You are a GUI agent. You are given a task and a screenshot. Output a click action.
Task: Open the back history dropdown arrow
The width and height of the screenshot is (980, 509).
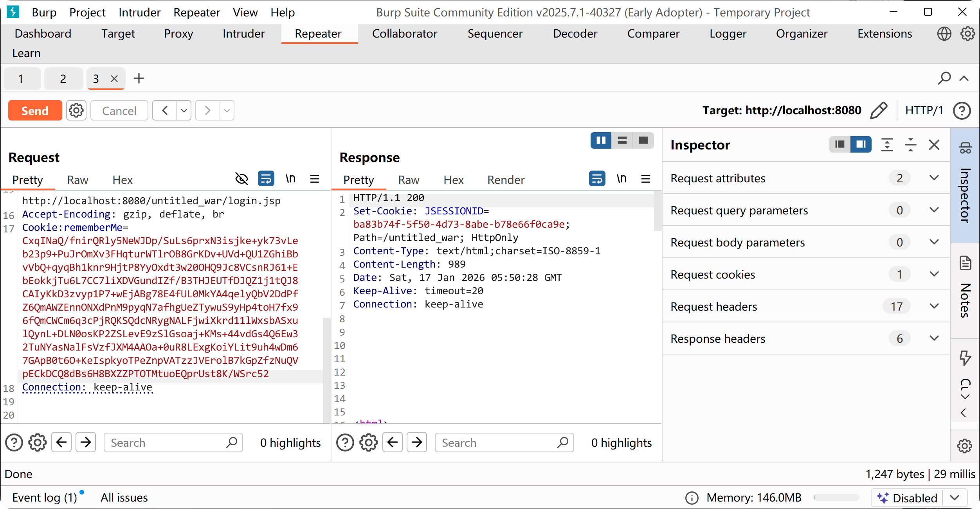184,111
